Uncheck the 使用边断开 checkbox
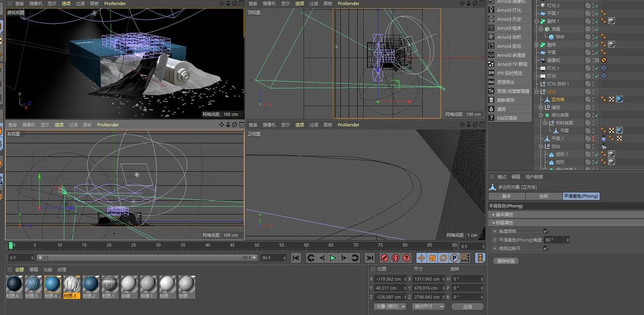This screenshot has width=644, height=315. (546, 248)
